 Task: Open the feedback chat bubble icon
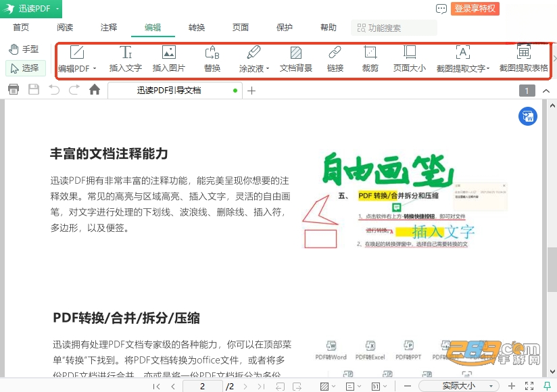pos(441,9)
